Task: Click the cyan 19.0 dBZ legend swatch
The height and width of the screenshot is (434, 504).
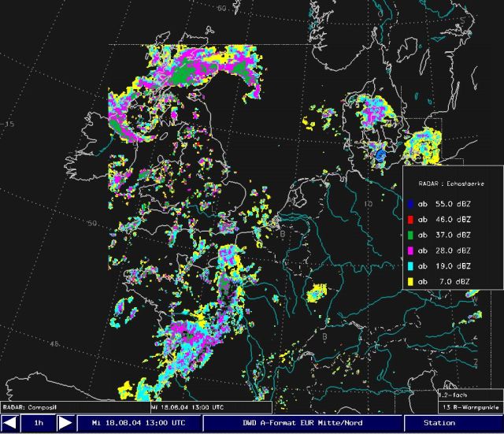Action: tap(410, 266)
